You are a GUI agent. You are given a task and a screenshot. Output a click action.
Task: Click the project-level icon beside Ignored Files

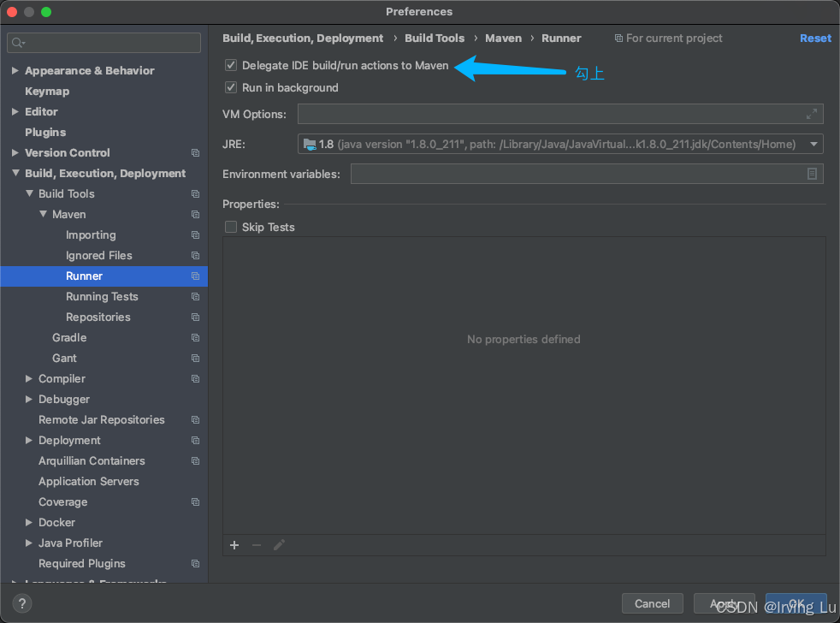pos(196,255)
